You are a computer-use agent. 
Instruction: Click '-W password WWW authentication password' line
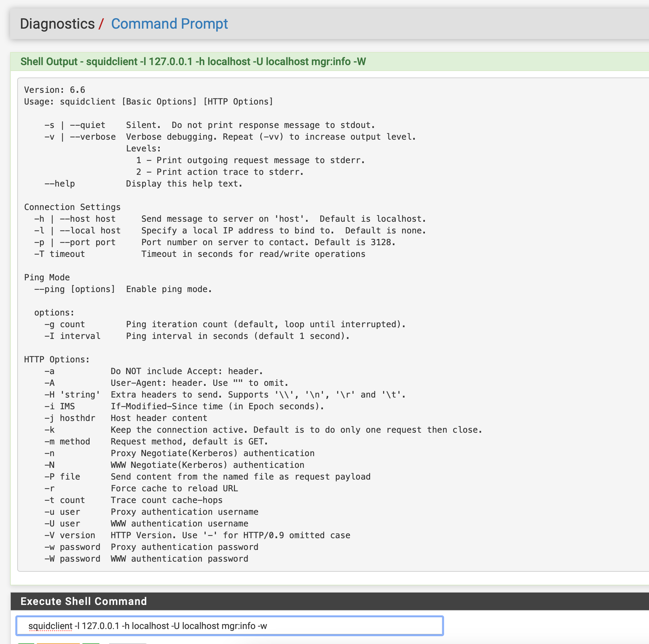[146, 559]
